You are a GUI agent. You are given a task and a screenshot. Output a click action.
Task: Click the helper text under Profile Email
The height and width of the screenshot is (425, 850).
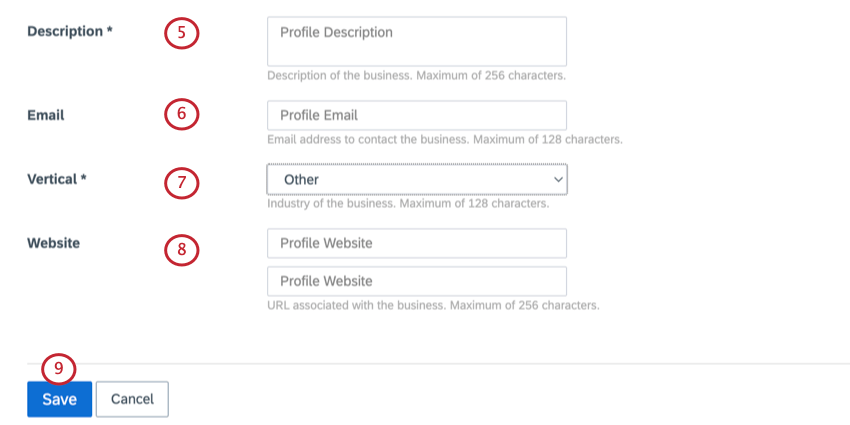tap(445, 139)
